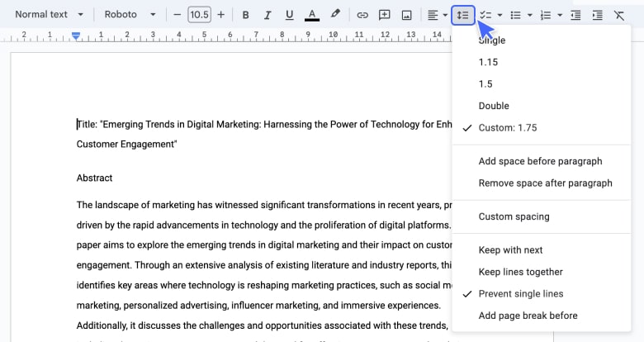This screenshot has width=644, height=342.
Task: Toggle bold formatting
Action: tap(245, 15)
